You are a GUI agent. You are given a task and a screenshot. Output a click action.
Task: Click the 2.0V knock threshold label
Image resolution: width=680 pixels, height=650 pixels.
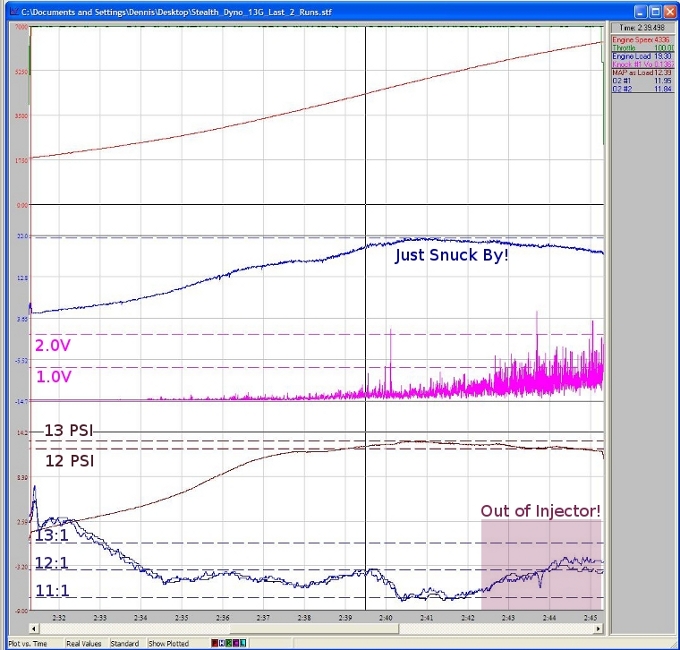pyautogui.click(x=52, y=346)
